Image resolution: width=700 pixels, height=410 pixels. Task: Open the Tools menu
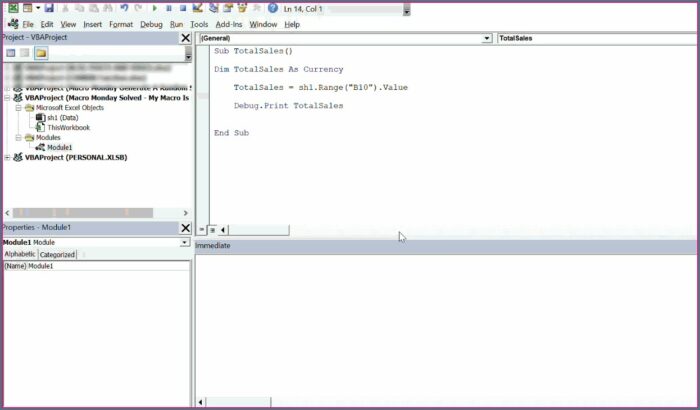(199, 25)
